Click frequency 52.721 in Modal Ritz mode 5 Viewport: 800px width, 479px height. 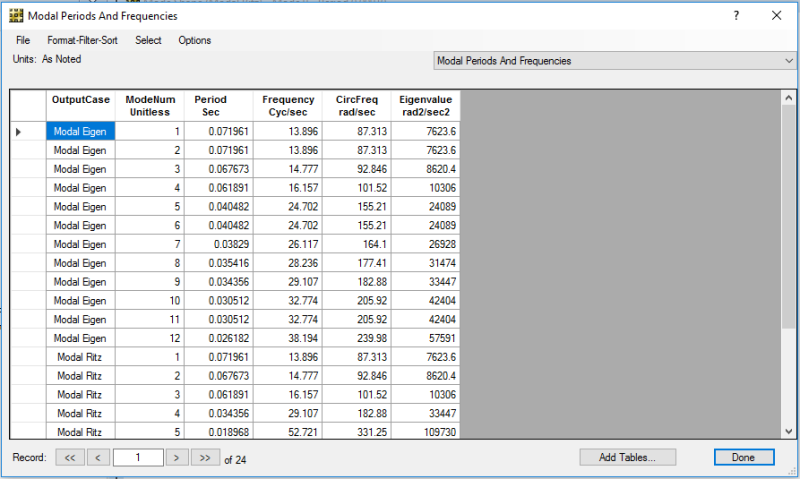click(288, 432)
